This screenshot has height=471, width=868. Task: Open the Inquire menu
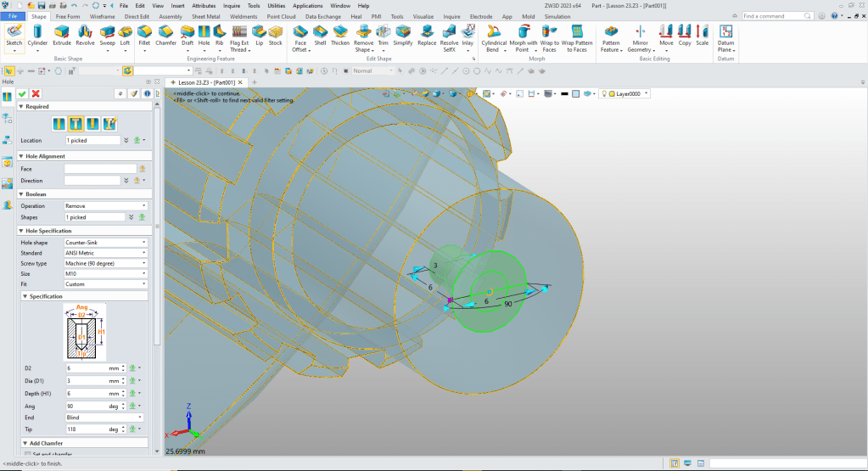tap(232, 5)
